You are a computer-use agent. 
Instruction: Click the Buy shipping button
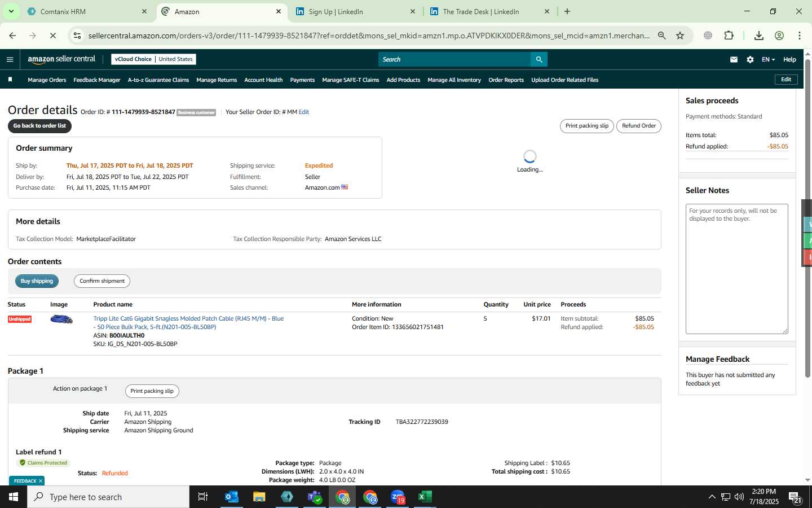37,281
